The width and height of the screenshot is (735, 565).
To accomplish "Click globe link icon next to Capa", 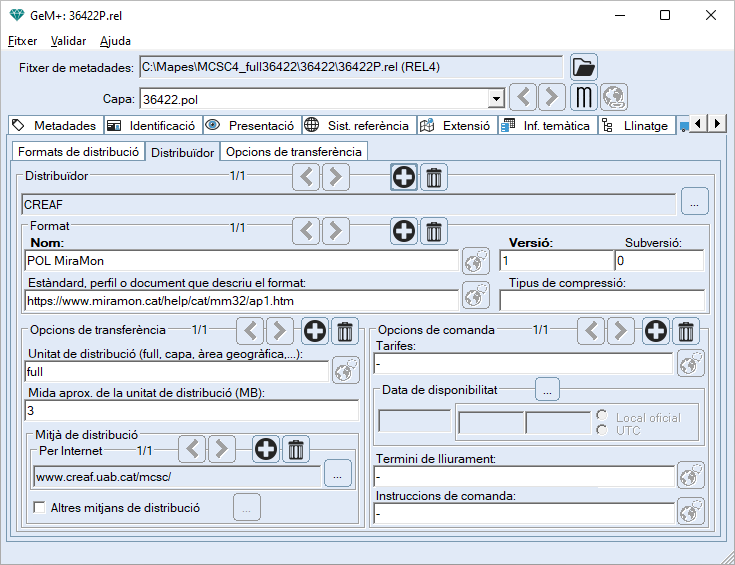I will 614,97.
